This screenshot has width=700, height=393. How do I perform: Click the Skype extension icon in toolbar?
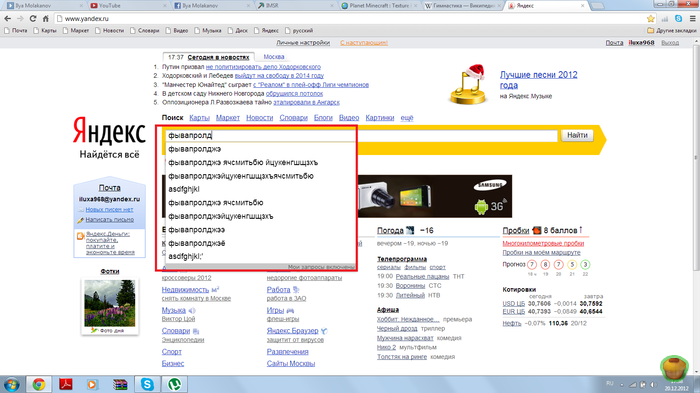click(x=679, y=19)
